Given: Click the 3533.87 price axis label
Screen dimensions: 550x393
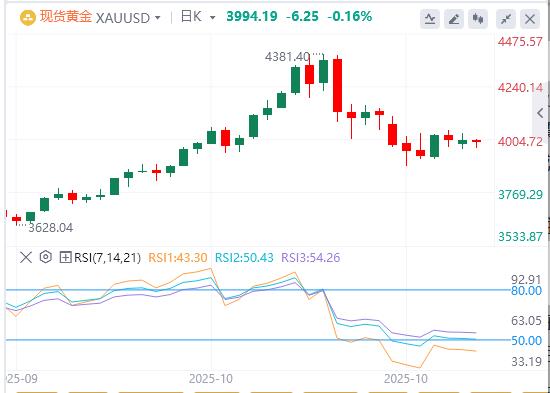Looking at the screenshot, I should point(520,237).
